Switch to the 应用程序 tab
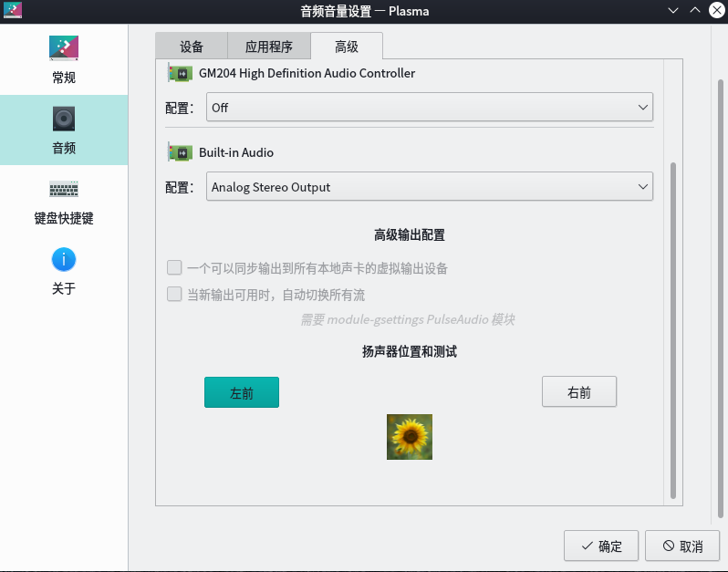This screenshot has width=728, height=572. click(268, 47)
